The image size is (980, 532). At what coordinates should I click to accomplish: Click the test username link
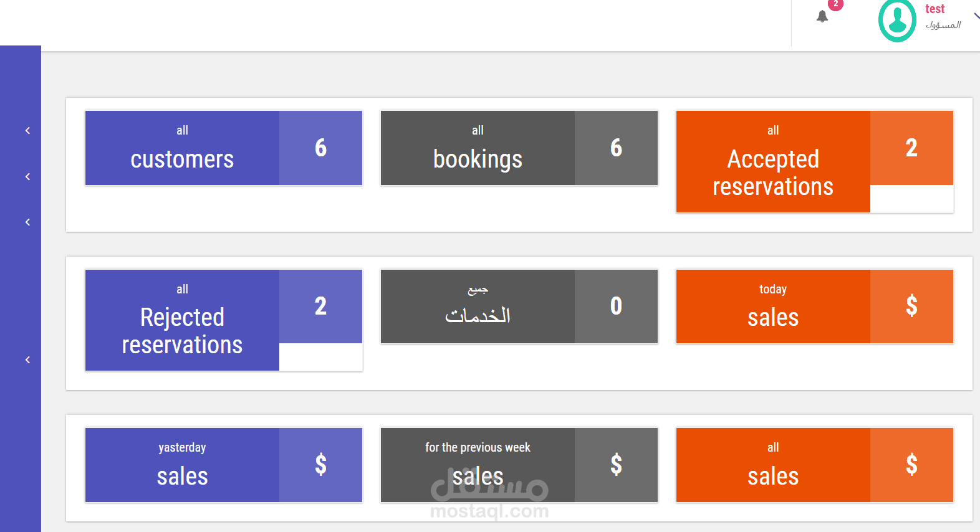click(934, 9)
